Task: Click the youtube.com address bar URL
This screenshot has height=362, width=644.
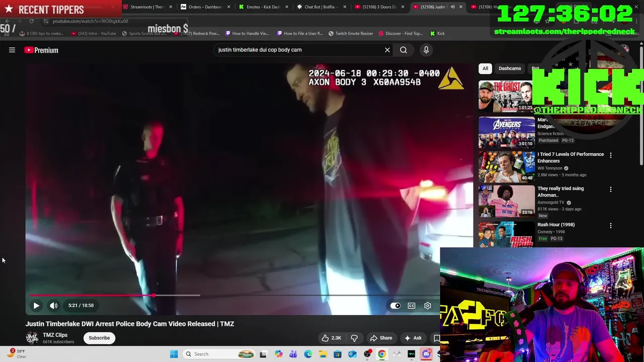Action: pyautogui.click(x=91, y=21)
